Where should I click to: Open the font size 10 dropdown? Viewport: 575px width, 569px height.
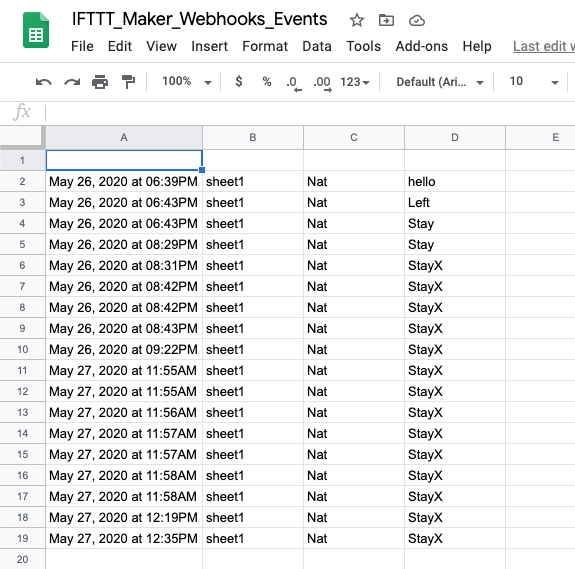[x=534, y=81]
